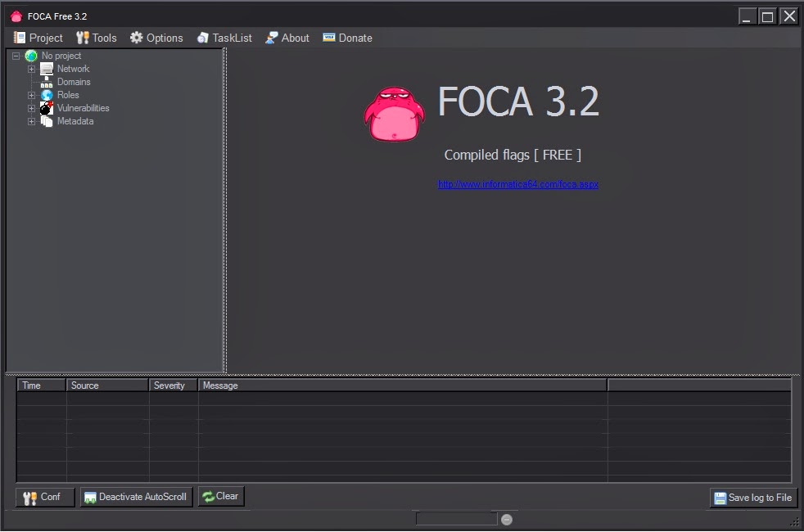Select the Vulnerabilities tree item

point(83,108)
